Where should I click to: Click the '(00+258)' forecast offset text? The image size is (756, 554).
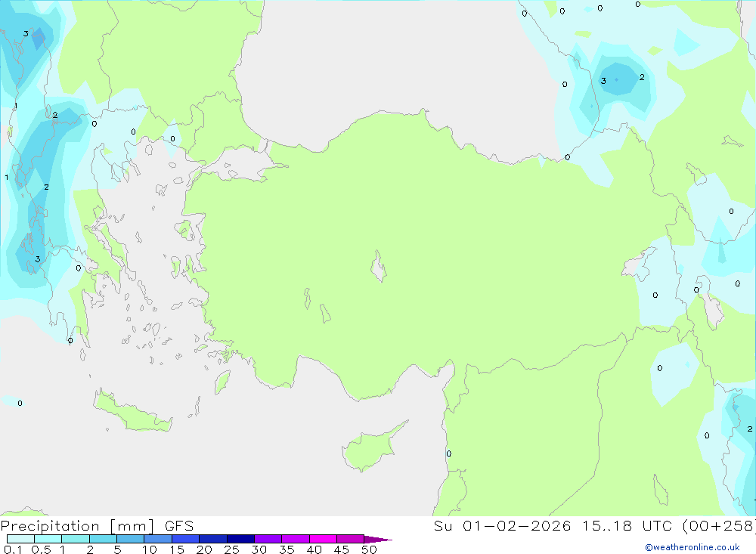click(718, 526)
